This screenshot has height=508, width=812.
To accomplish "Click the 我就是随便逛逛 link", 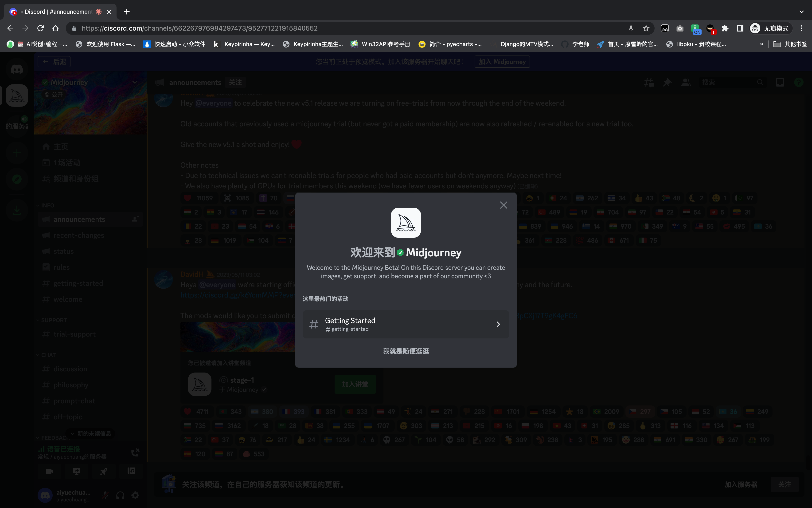I will [406, 351].
